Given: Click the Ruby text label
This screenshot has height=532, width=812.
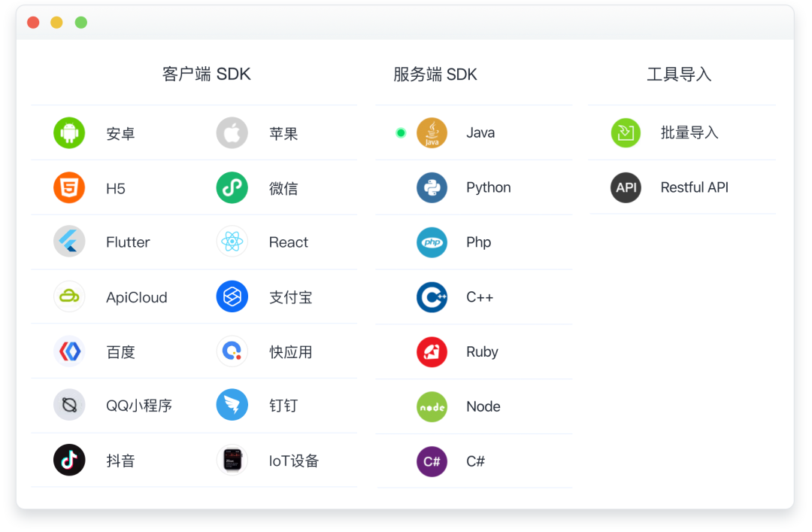Looking at the screenshot, I should coord(482,352).
